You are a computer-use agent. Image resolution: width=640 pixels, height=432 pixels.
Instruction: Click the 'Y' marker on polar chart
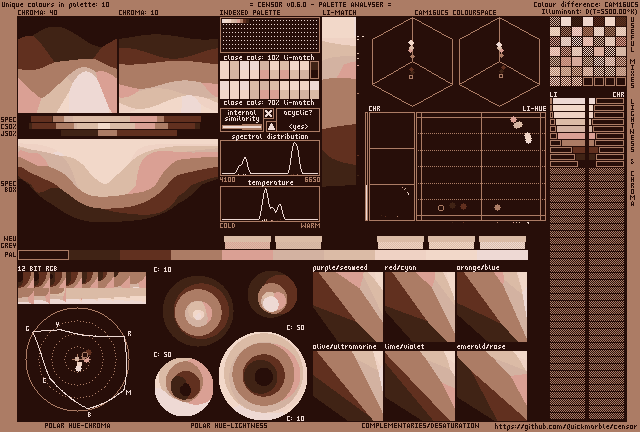(x=58, y=324)
